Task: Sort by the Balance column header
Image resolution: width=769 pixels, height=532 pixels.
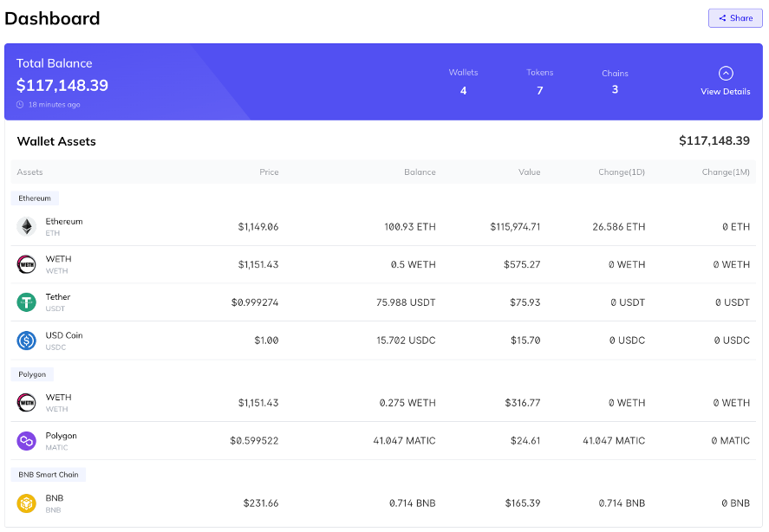Action: coord(420,172)
